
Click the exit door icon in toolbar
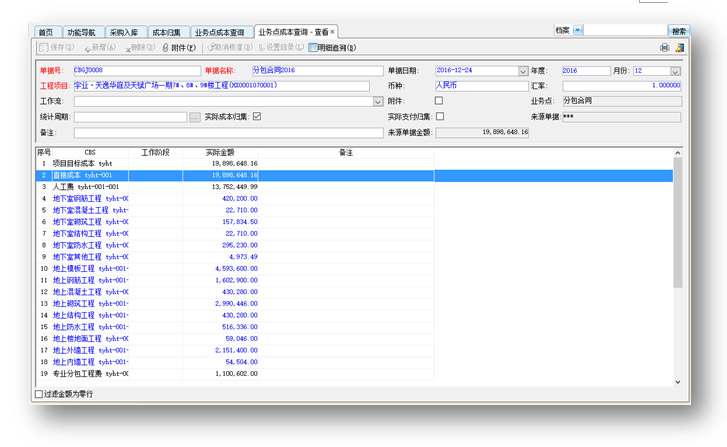click(x=679, y=47)
